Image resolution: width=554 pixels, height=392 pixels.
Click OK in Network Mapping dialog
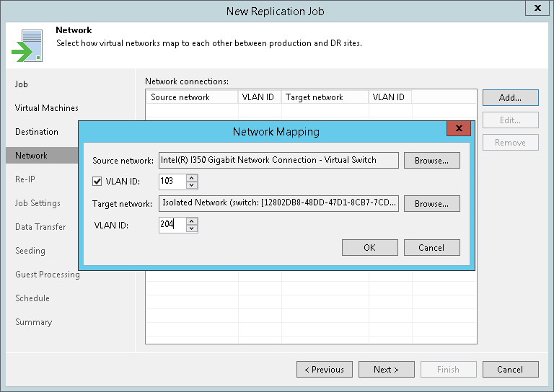point(369,248)
